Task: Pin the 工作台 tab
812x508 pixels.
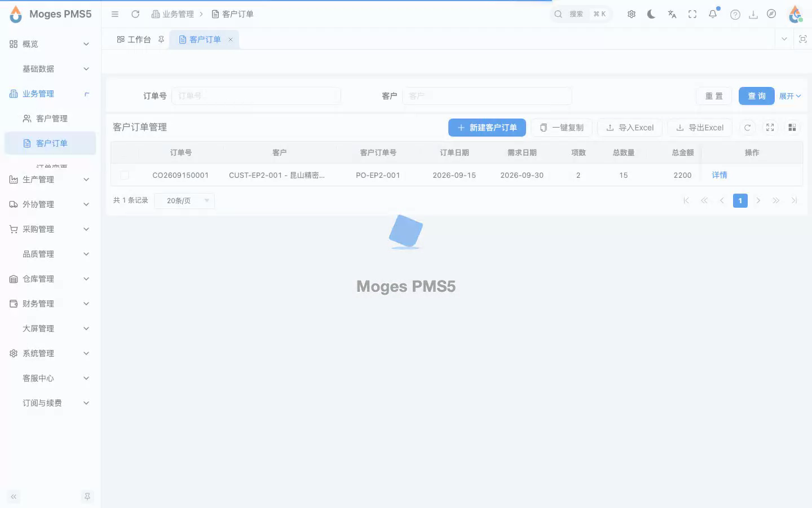Action: [161, 40]
